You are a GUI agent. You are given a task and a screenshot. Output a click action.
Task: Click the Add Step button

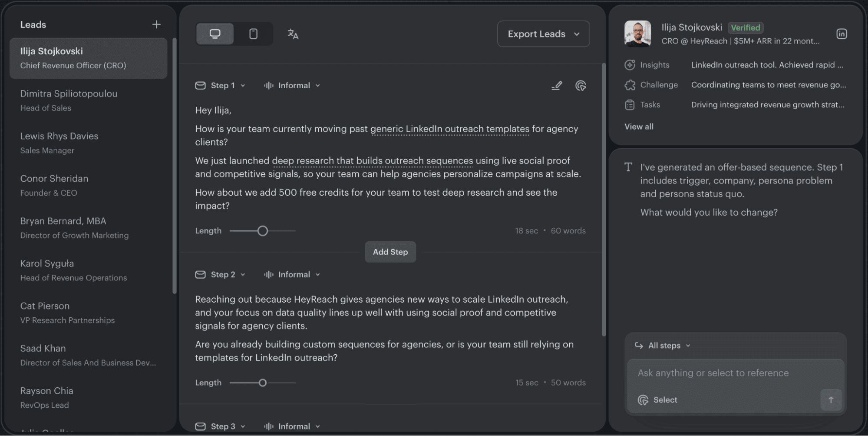(390, 252)
